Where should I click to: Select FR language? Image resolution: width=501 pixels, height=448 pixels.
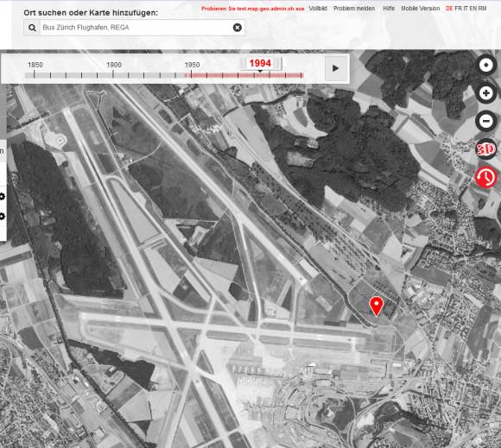[x=458, y=9]
